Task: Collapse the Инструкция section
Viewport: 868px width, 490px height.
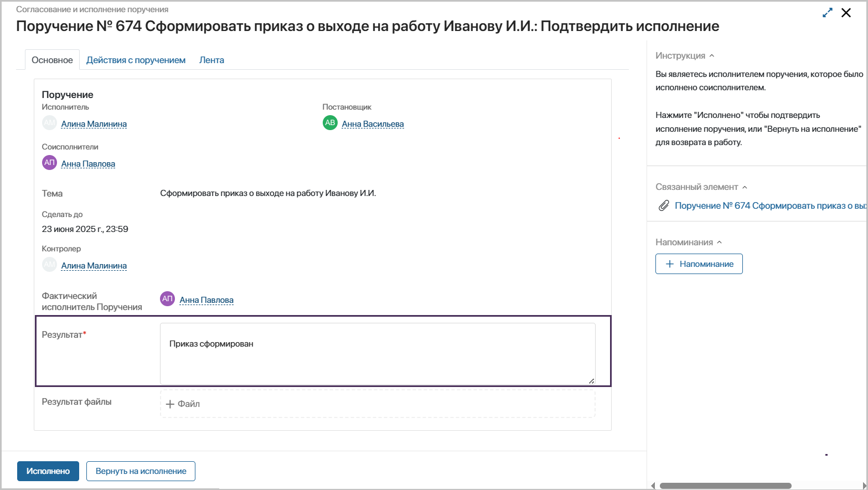Action: click(712, 56)
